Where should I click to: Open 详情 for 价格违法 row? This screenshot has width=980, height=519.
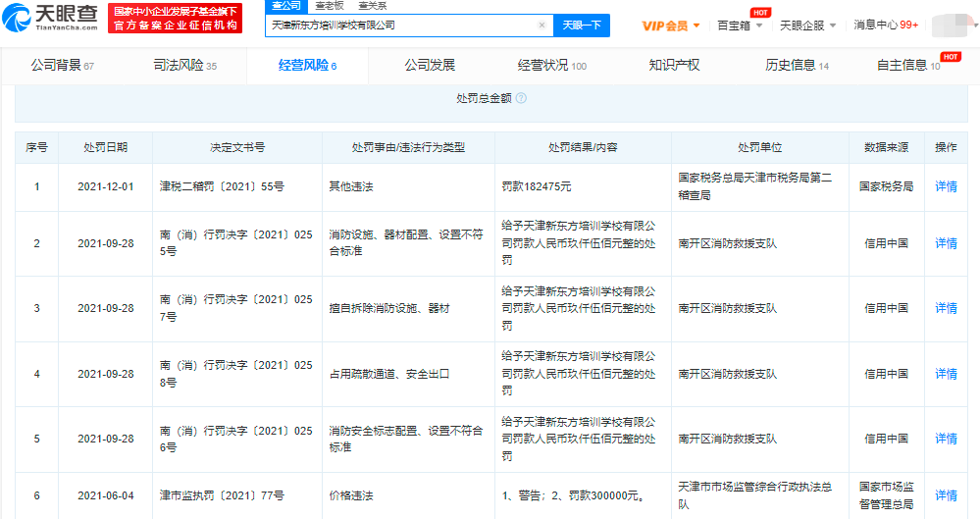click(x=946, y=495)
